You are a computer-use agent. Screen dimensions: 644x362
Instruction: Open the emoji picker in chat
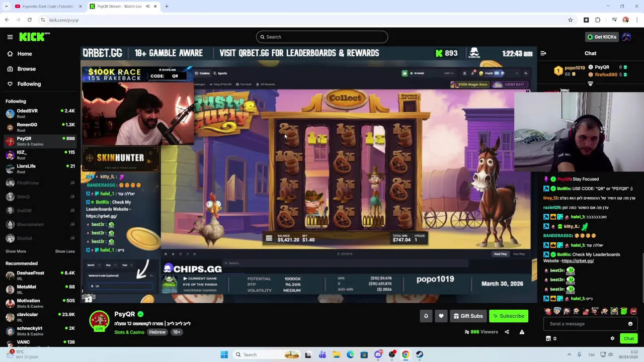[630, 324]
